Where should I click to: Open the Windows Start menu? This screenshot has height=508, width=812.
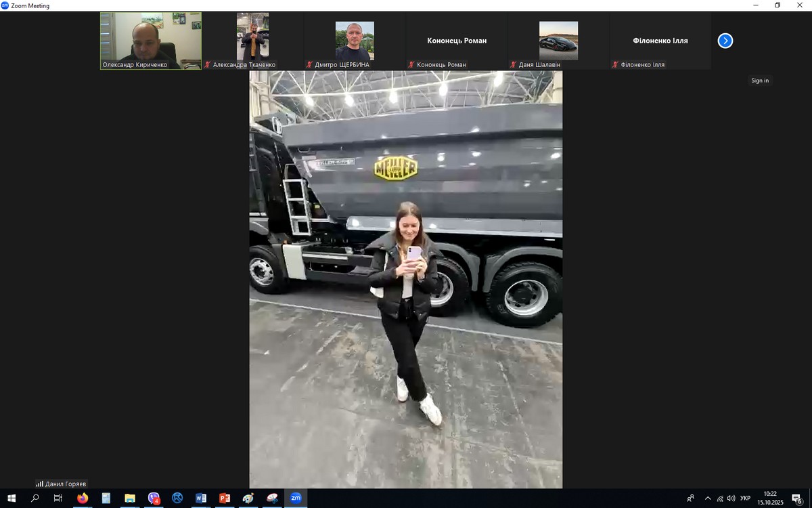(x=12, y=499)
